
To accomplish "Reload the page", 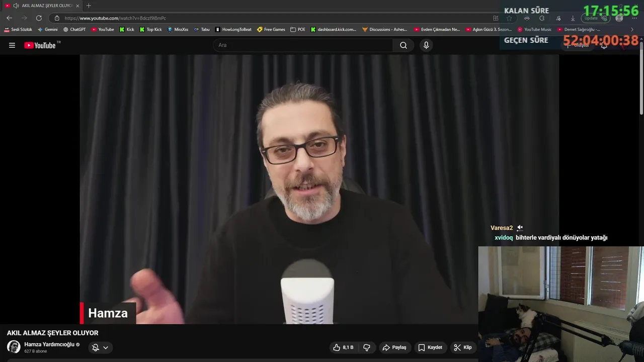I will pyautogui.click(x=39, y=18).
